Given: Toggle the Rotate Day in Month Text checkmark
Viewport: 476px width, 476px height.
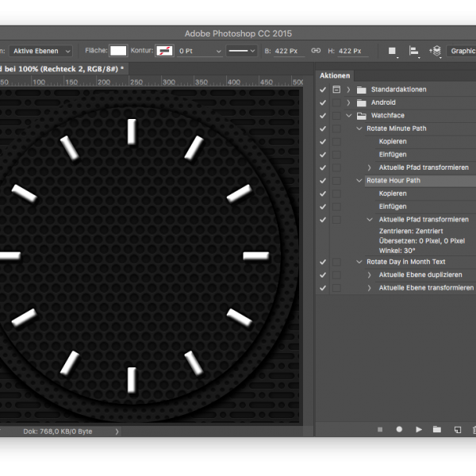Looking at the screenshot, I should (323, 262).
